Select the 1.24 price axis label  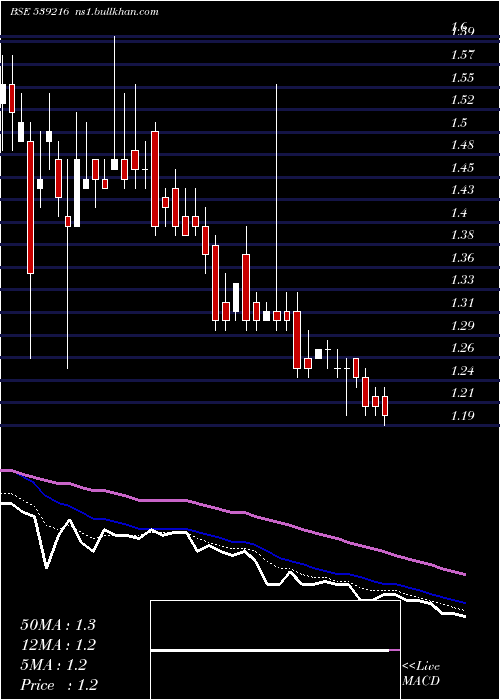(x=462, y=370)
